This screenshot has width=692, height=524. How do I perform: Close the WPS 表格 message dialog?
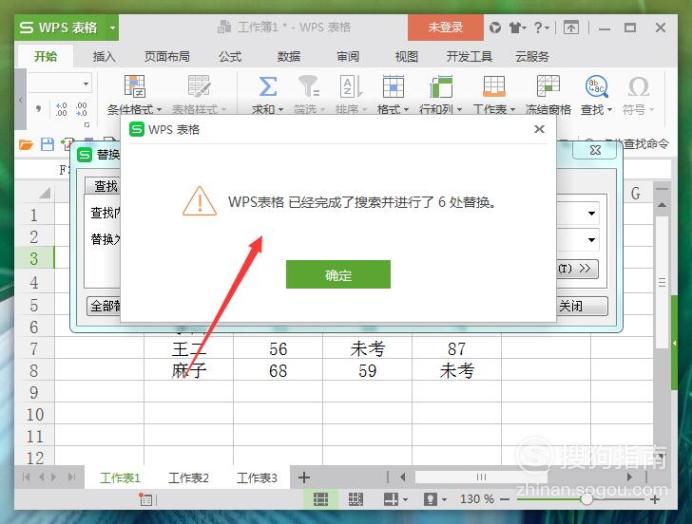(539, 129)
